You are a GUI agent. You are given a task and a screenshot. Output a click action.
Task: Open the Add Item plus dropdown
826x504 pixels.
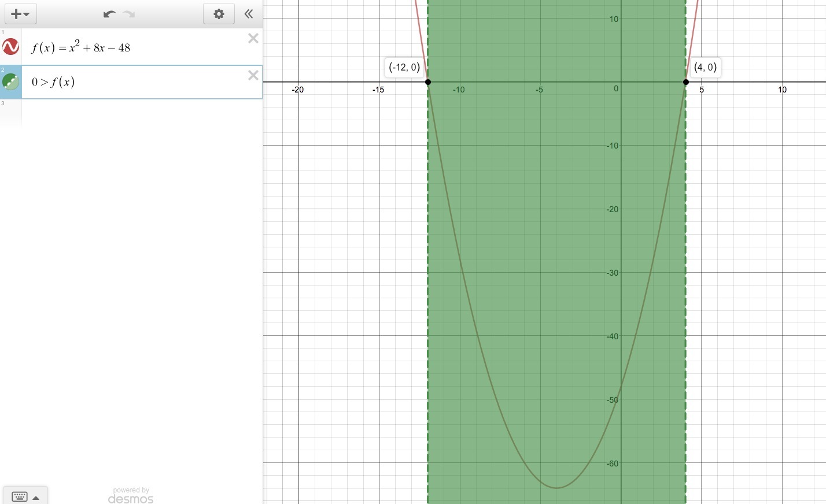tap(20, 14)
